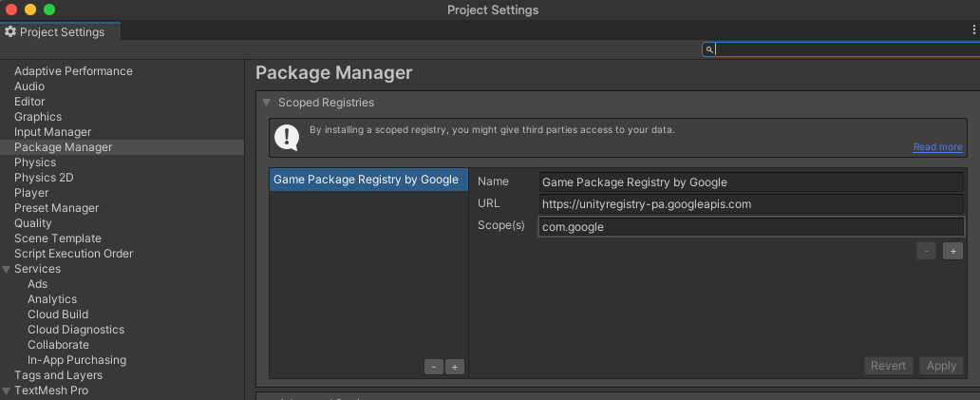Edit the registry Name field
Viewport: 980px width, 400px height.
point(750,182)
